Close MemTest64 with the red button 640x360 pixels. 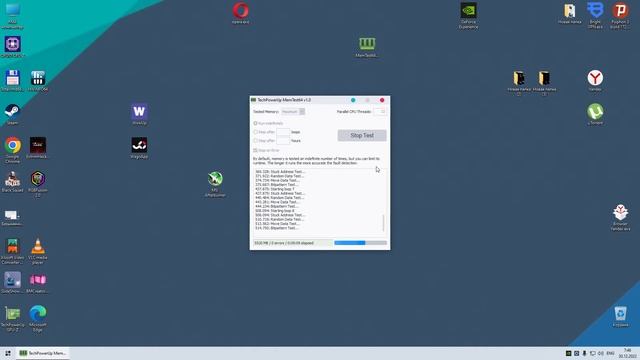[382, 100]
